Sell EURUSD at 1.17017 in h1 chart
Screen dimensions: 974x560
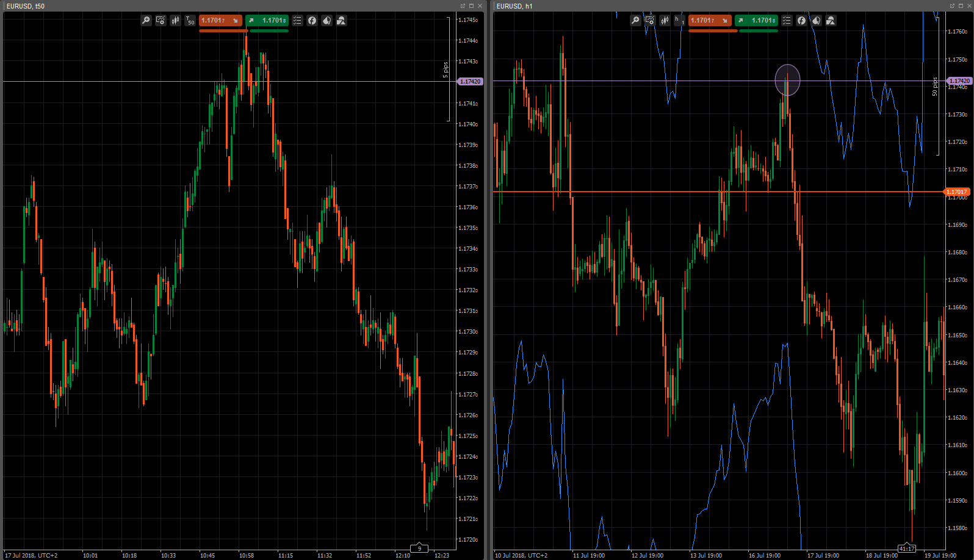(710, 21)
